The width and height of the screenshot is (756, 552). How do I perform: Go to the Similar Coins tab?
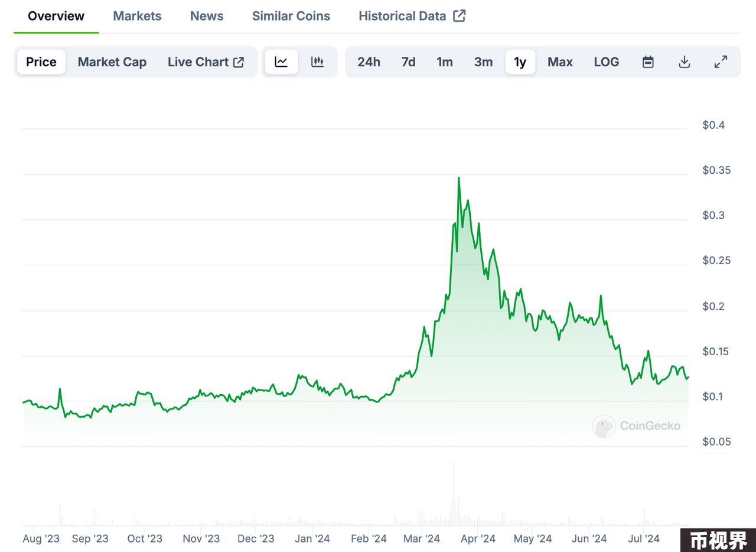[x=291, y=16]
